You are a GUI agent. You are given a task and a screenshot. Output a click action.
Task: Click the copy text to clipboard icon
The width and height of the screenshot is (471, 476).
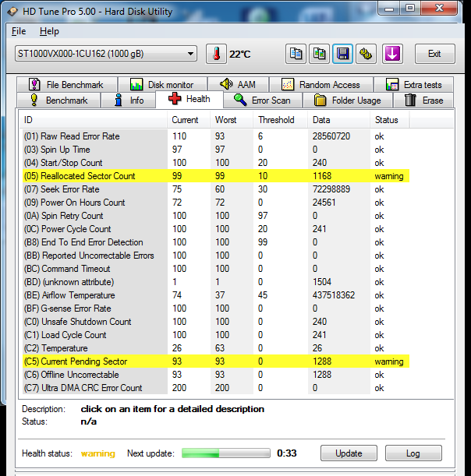click(296, 54)
